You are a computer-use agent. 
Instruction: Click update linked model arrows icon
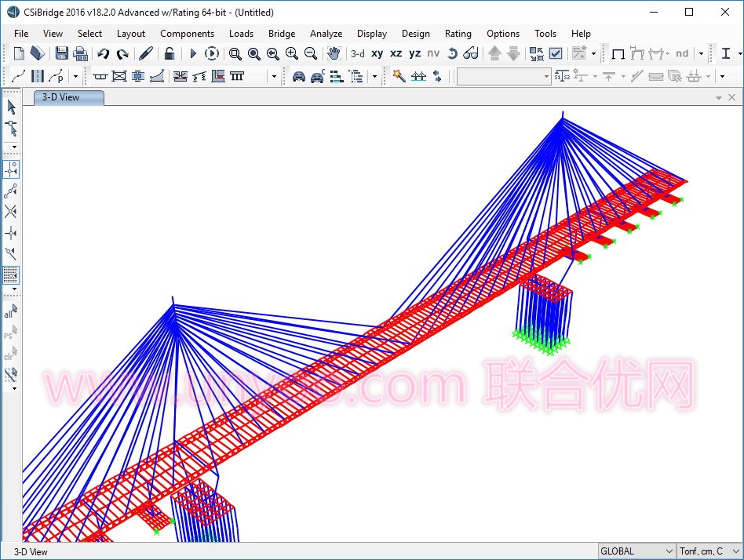tap(437, 76)
